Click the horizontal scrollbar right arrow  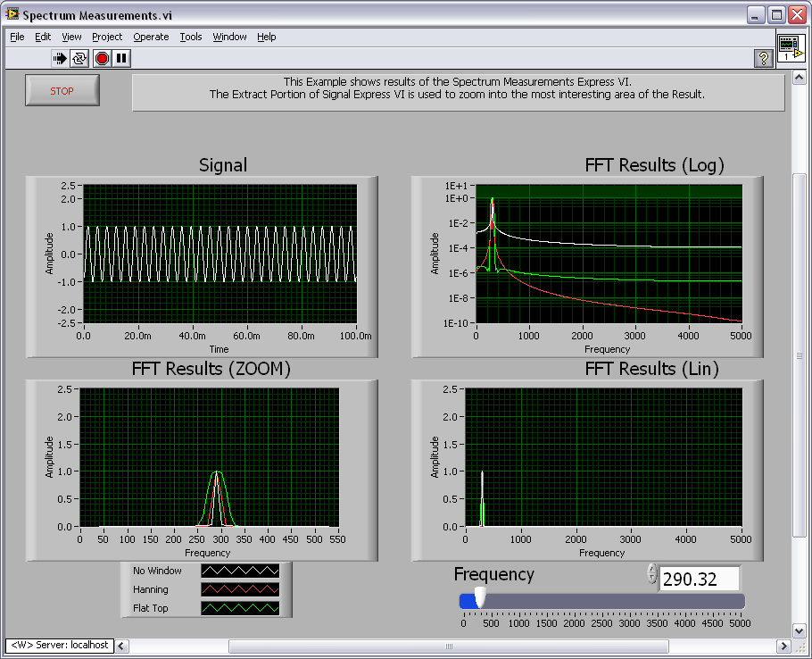coord(783,646)
